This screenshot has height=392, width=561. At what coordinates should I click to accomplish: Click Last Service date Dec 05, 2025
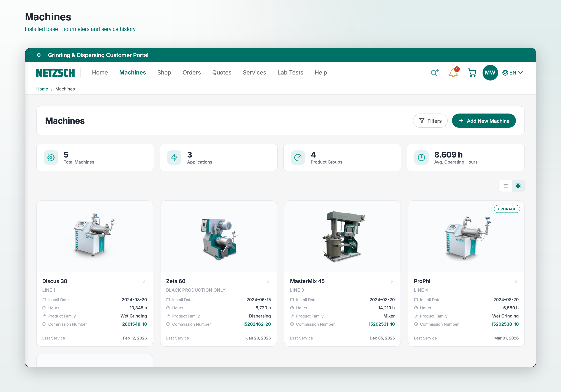(382, 338)
